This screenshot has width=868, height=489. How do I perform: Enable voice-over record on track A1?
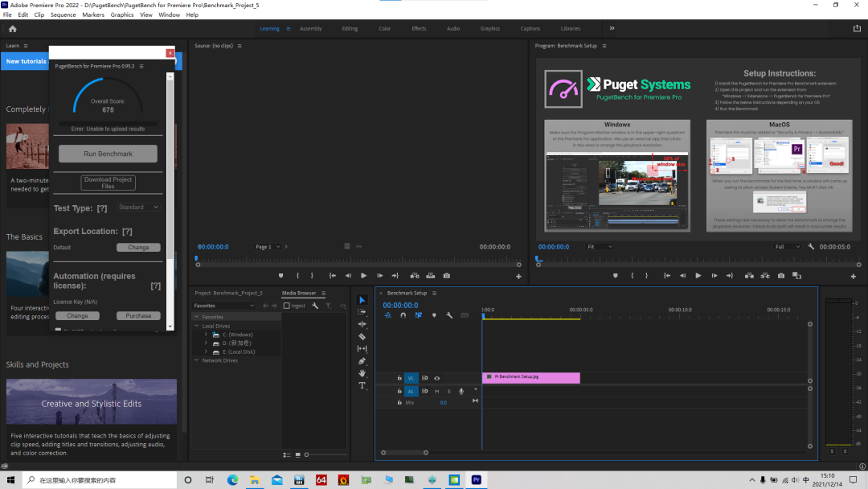(x=461, y=392)
